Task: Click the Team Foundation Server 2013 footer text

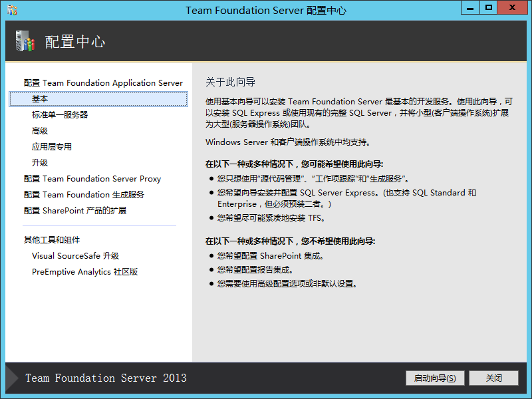Action: pos(106,378)
